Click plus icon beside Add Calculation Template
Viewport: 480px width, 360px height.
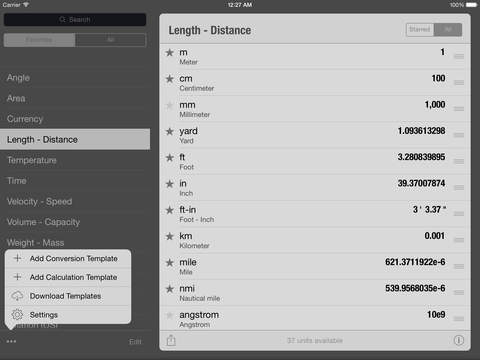[18, 277]
